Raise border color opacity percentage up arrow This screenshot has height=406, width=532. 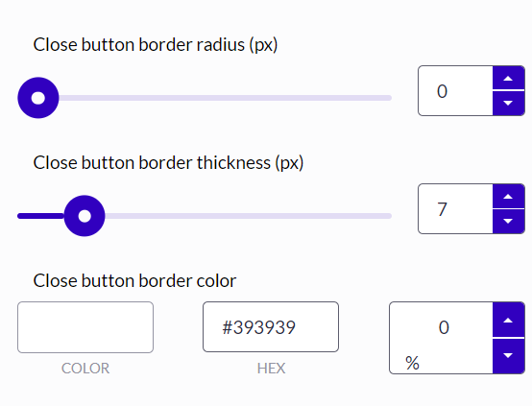(508, 320)
